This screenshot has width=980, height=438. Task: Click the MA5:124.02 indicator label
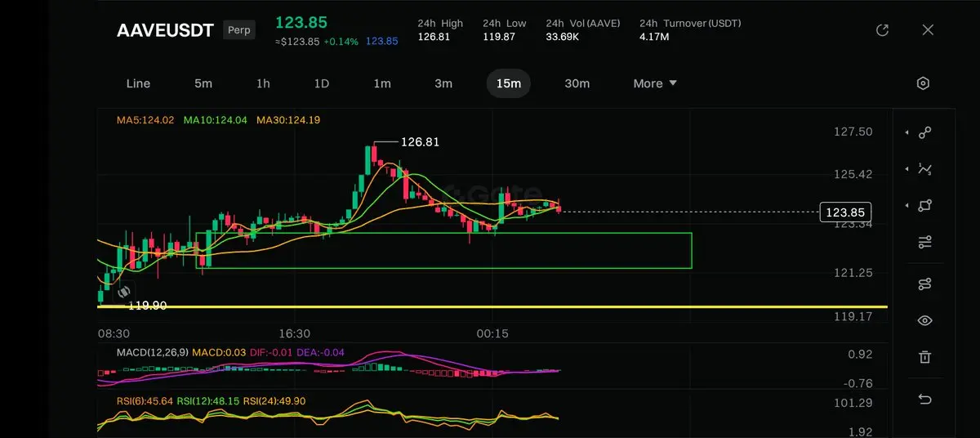pos(145,120)
